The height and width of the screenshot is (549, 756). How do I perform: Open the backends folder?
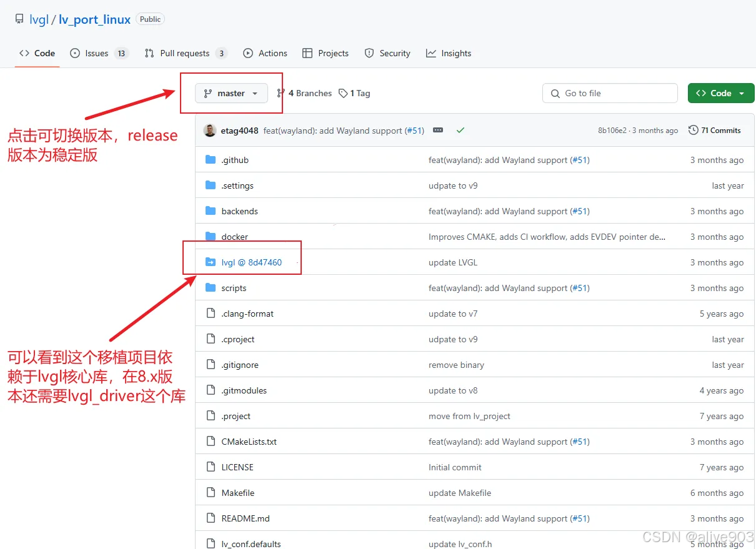[x=239, y=211]
